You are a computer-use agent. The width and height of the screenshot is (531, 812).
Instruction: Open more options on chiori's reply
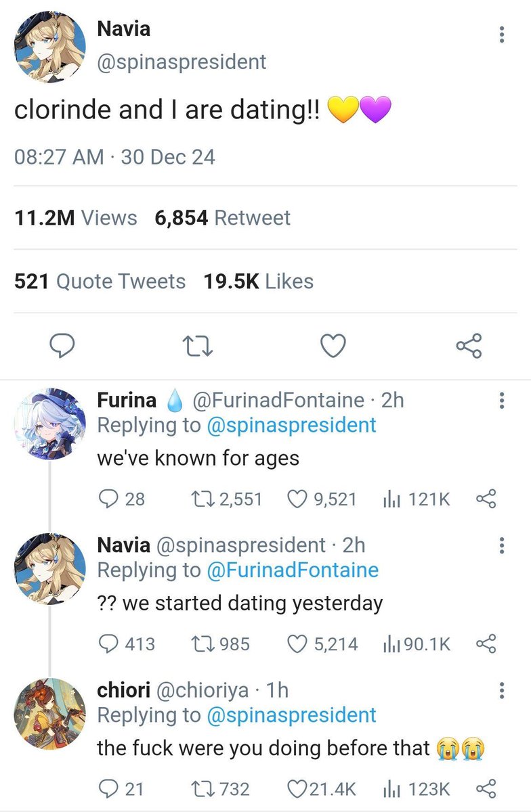501,690
